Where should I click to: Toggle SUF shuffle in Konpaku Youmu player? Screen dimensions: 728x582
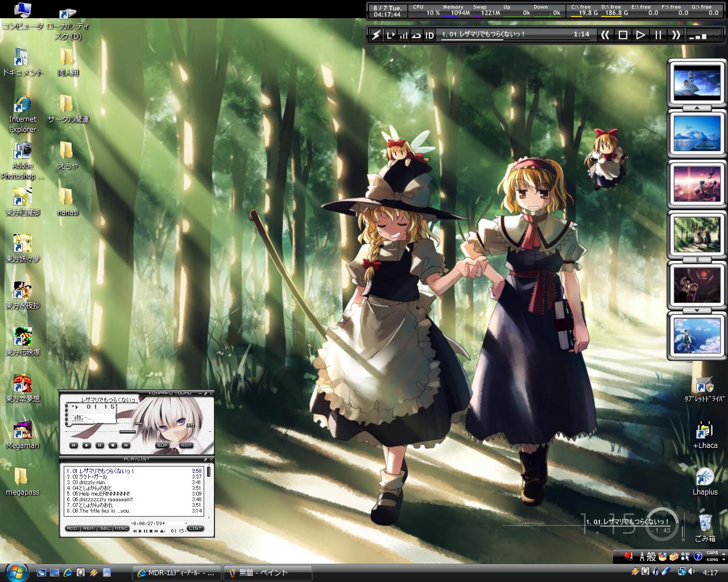(x=162, y=445)
